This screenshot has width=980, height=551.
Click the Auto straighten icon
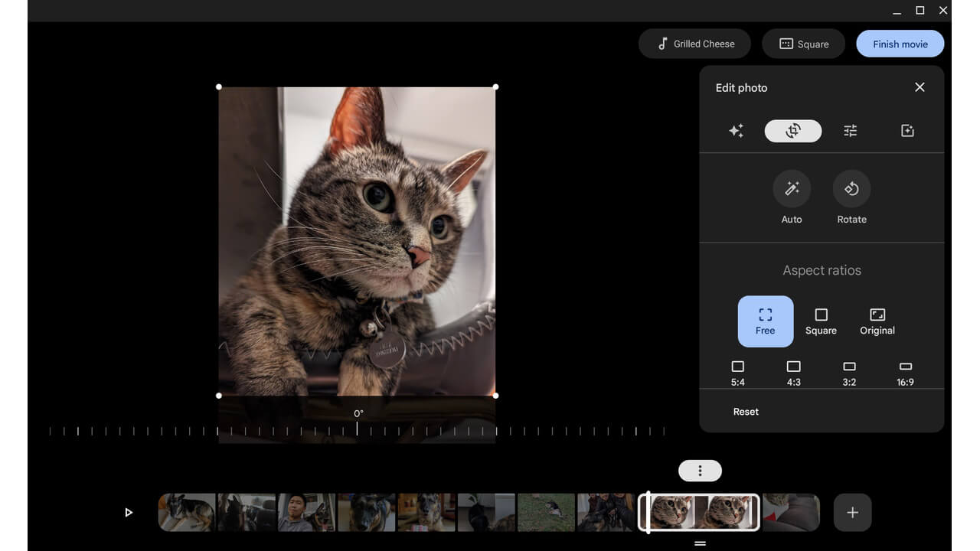coord(792,189)
